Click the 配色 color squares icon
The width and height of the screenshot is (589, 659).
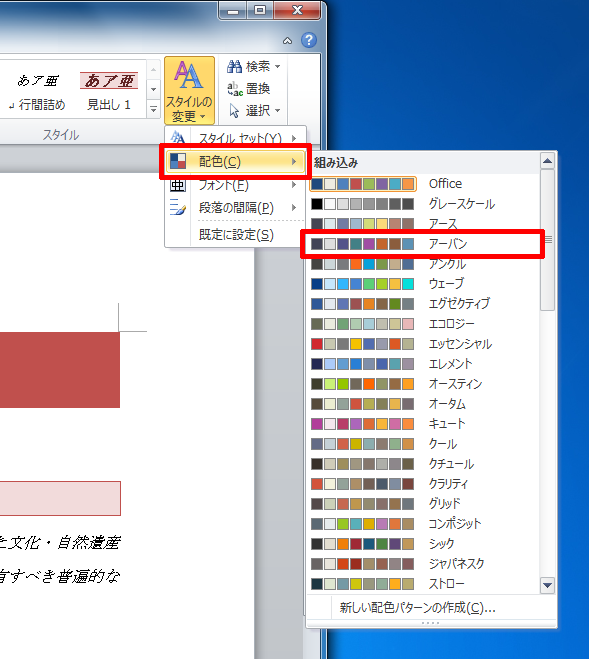(178, 161)
